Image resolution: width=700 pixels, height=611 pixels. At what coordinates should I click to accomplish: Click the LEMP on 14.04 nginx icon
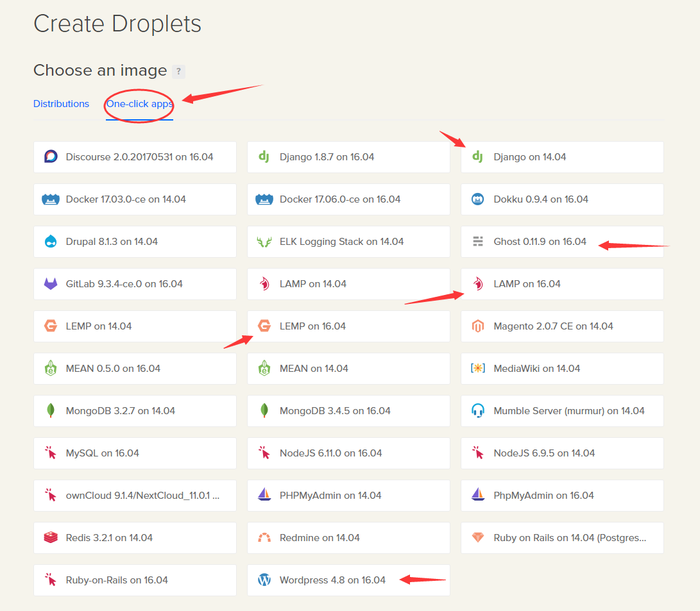click(x=51, y=326)
